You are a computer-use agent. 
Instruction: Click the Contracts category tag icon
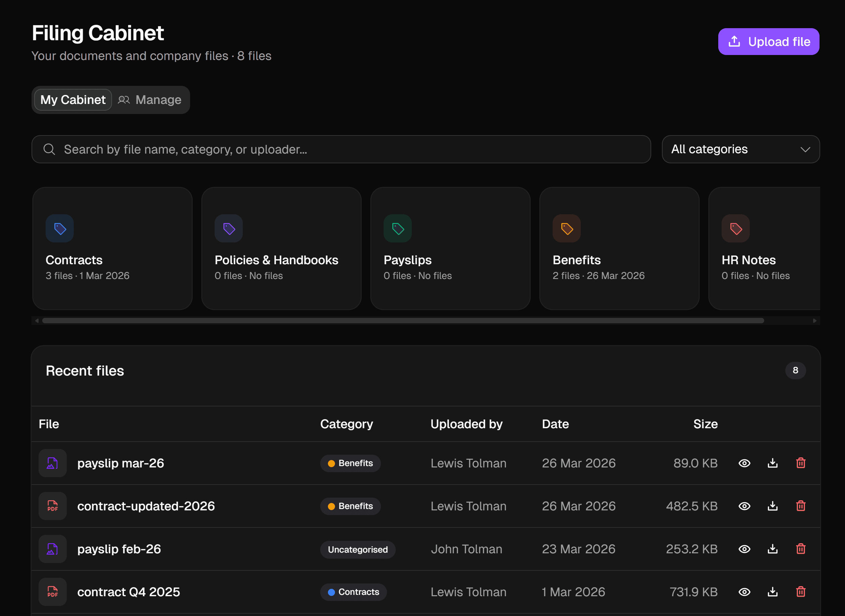pyautogui.click(x=60, y=228)
